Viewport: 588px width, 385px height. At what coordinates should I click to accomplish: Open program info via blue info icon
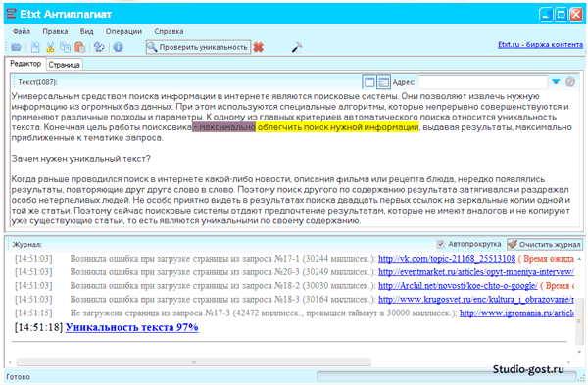(x=119, y=47)
